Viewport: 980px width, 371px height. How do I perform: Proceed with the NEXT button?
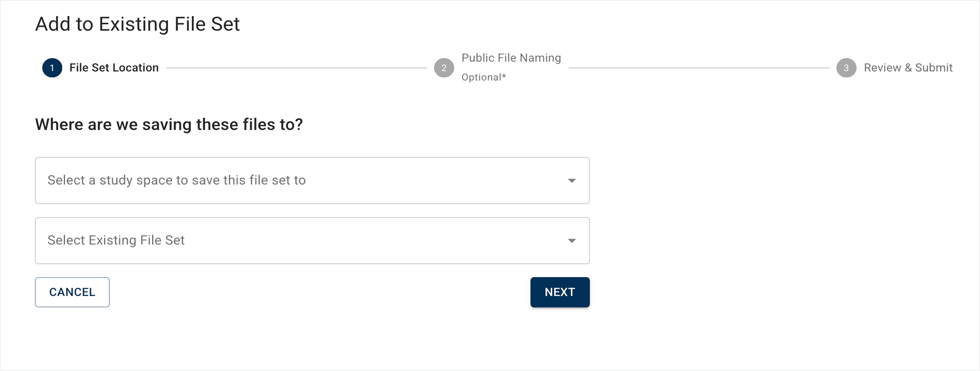tap(560, 292)
